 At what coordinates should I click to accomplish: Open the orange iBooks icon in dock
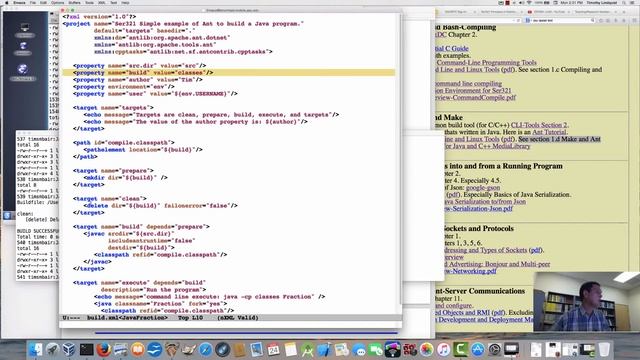tap(138, 350)
